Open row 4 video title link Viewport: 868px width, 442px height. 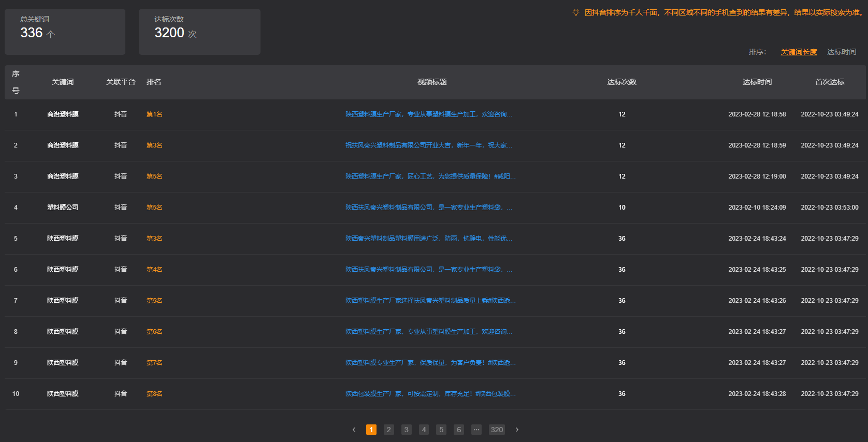(428, 208)
